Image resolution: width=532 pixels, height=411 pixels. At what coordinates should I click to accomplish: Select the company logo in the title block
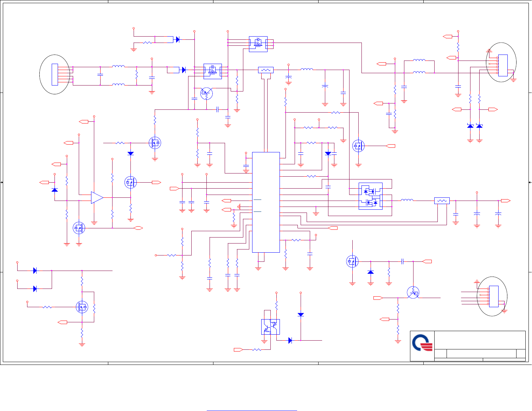tap(422, 343)
